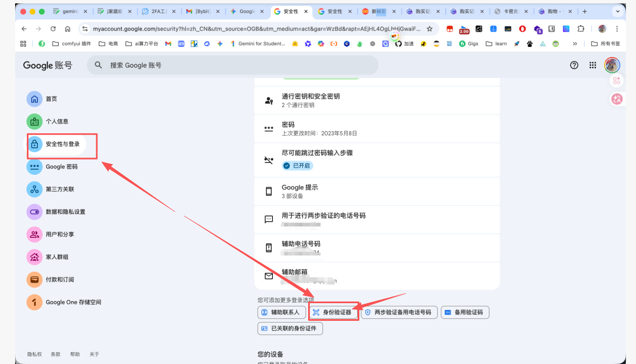The image size is (636, 364).
Task: Show more bookmarks with » chevron
Action: point(575,44)
